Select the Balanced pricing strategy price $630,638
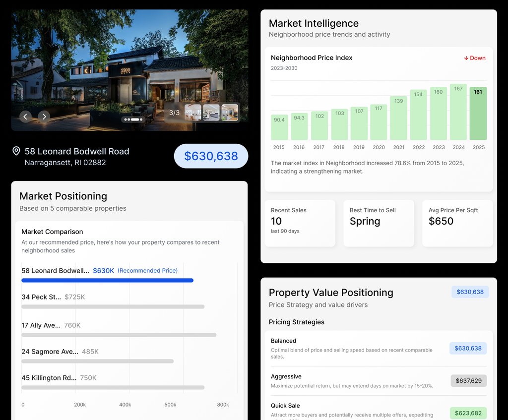This screenshot has width=508, height=420. click(x=468, y=348)
